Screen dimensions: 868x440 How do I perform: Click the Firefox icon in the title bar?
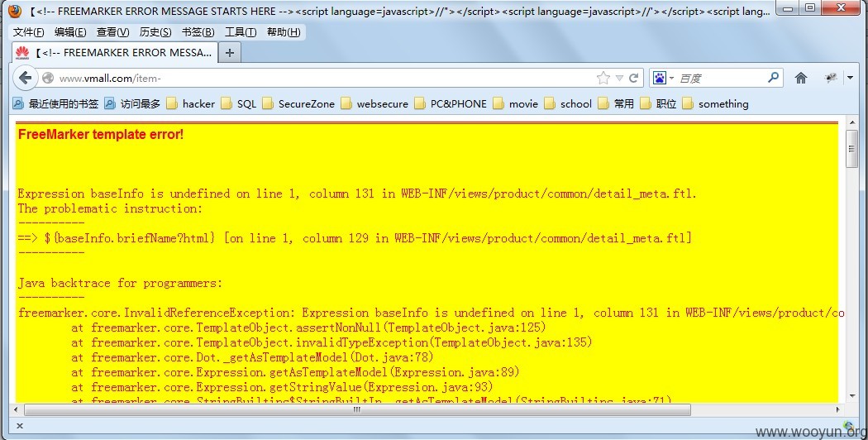click(x=15, y=11)
